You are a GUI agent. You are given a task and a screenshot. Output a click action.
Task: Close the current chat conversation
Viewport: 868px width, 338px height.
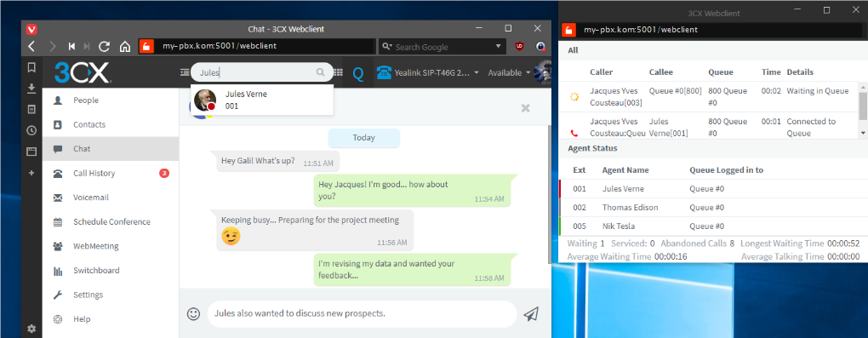point(525,108)
